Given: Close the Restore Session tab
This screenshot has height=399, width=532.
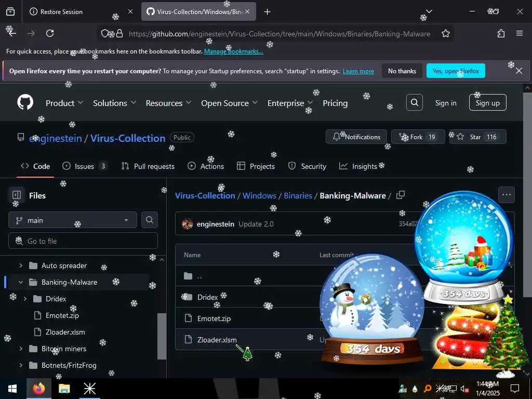Looking at the screenshot, I should point(130,11).
